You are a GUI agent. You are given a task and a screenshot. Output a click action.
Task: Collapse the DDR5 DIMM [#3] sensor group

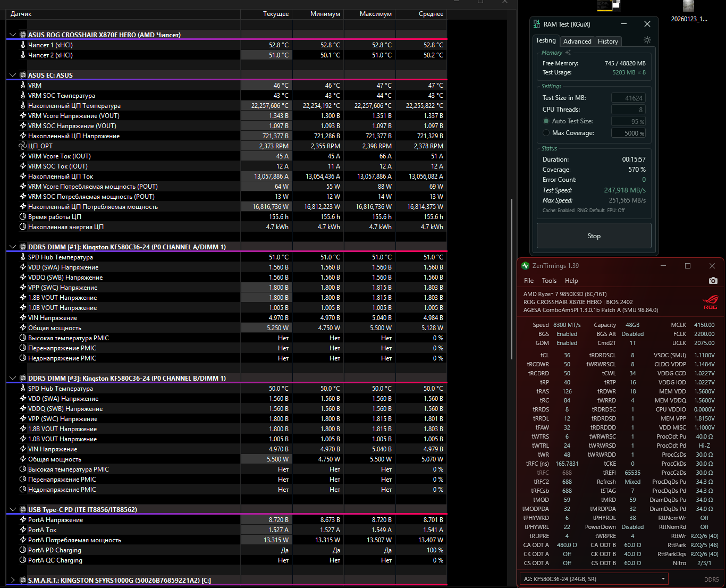tap(13, 379)
